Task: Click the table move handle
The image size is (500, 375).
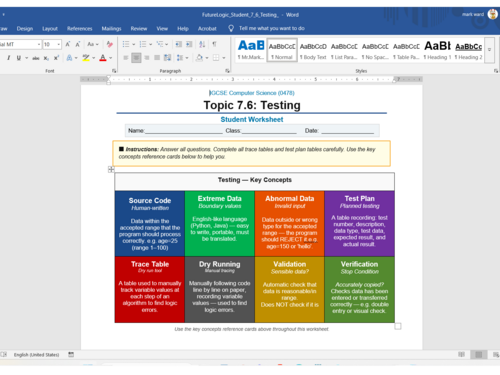Action: tap(111, 169)
